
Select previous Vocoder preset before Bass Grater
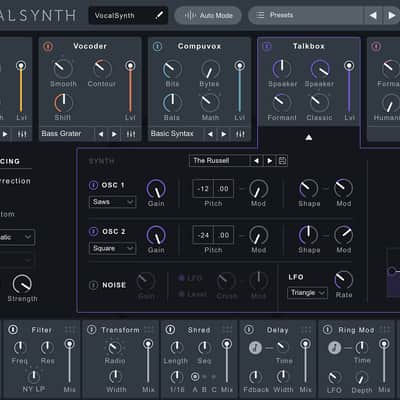(x=101, y=134)
